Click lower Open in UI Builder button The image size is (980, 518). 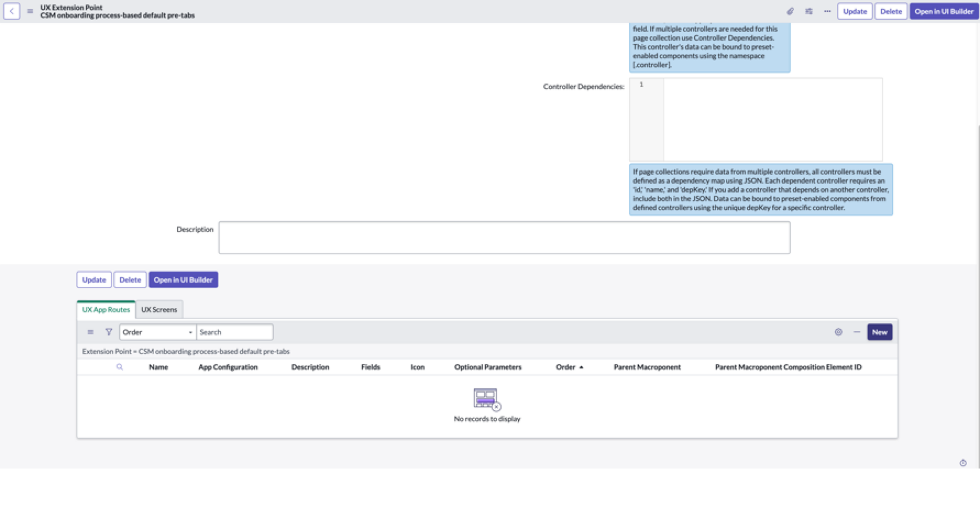[183, 279]
